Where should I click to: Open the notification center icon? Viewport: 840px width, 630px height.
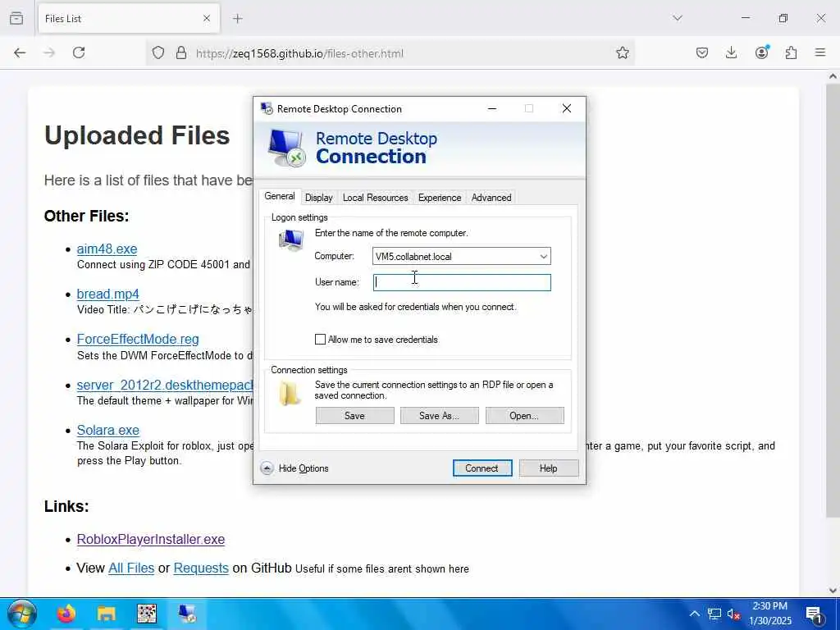815,614
